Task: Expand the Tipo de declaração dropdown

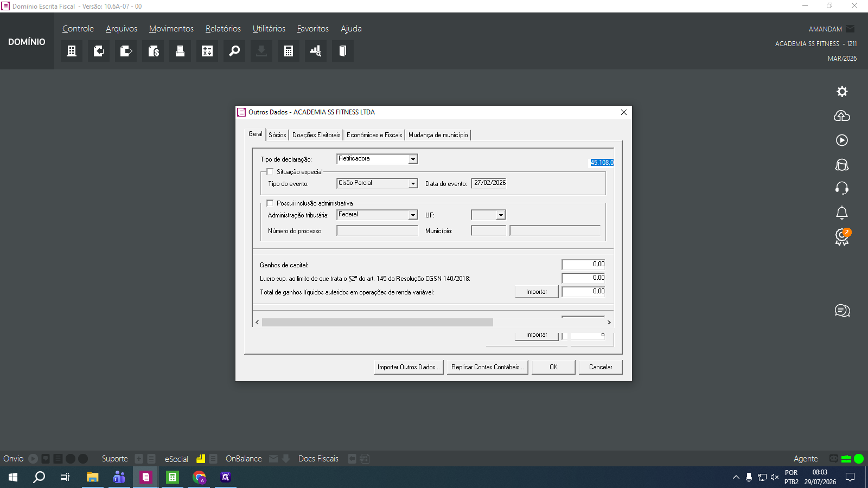Action: pyautogui.click(x=413, y=159)
